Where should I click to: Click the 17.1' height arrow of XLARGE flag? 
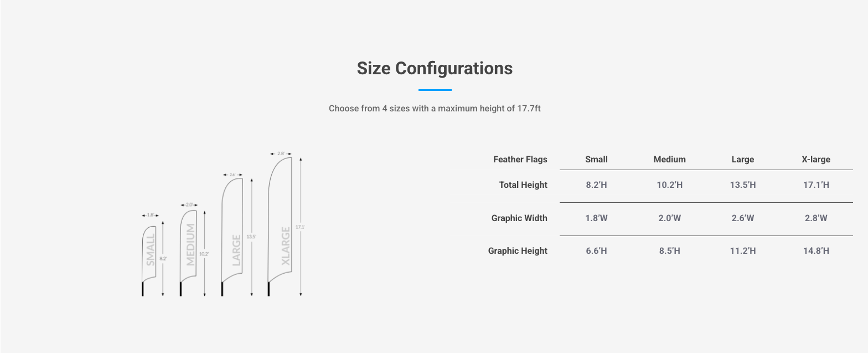301,227
